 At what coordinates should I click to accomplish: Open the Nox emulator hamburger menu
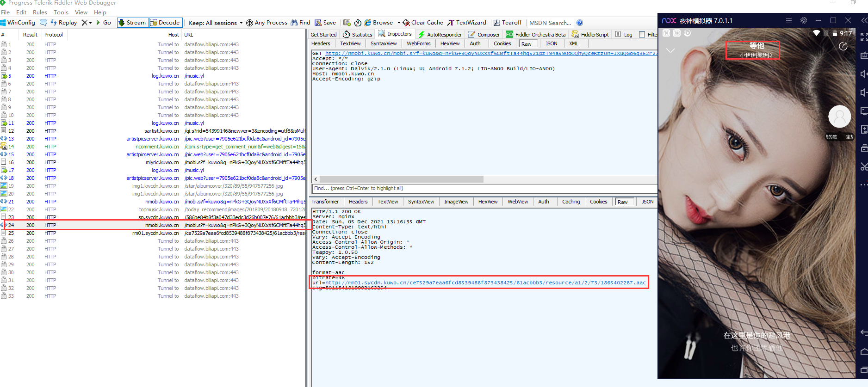tap(789, 20)
